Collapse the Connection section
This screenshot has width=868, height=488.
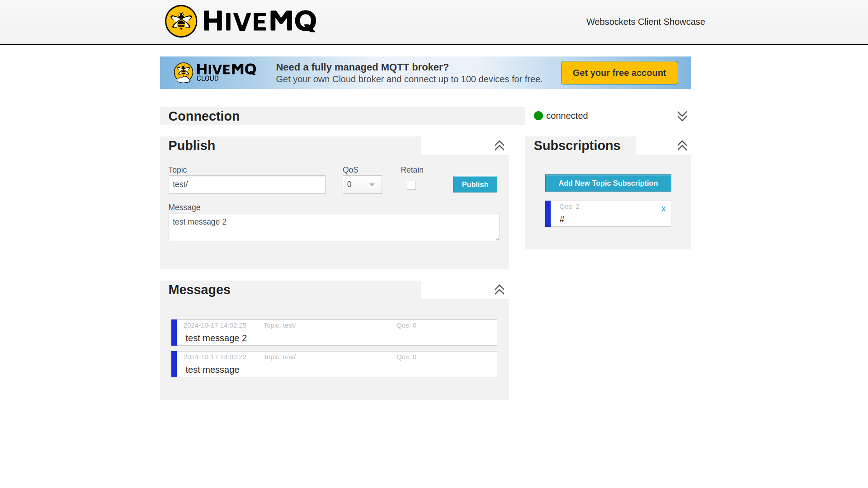[682, 116]
